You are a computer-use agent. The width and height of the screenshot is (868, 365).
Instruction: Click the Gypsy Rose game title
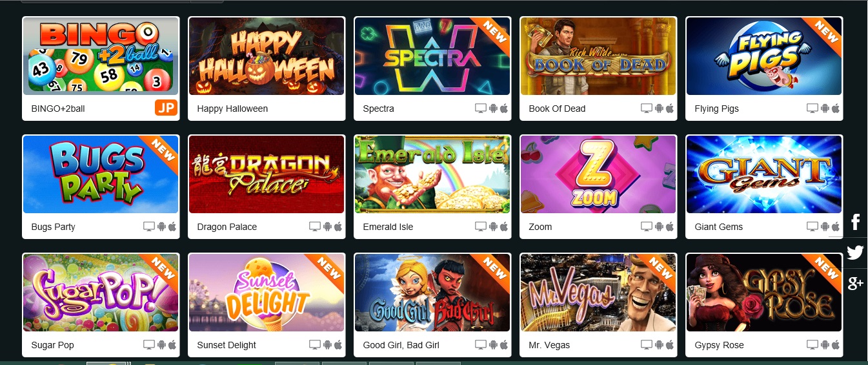pyautogui.click(x=719, y=345)
